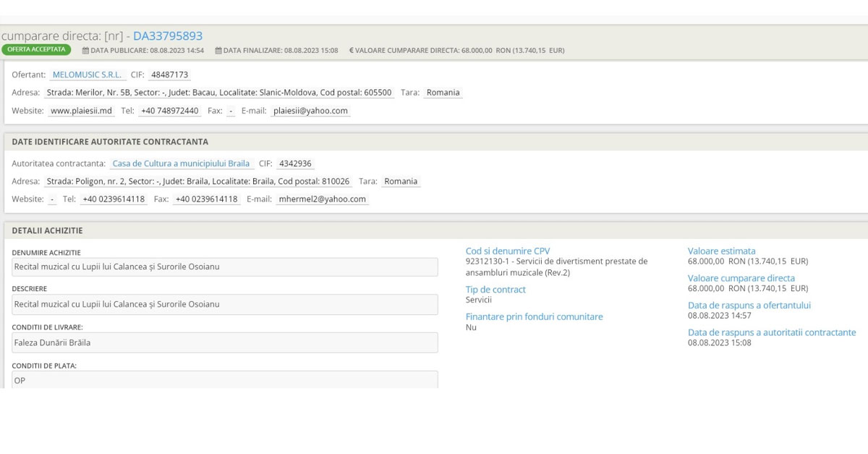Select the phone number +40 748972440
Screen dimensions: 868x454
[170, 111]
